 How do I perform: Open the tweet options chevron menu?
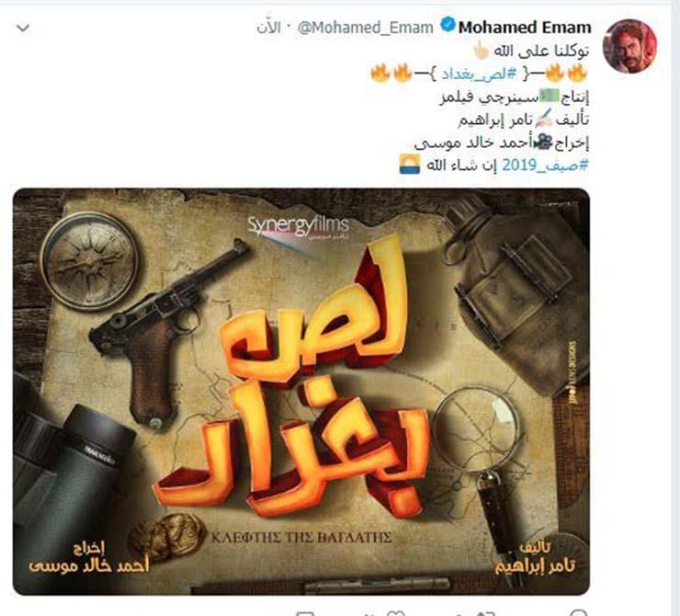coord(23,29)
